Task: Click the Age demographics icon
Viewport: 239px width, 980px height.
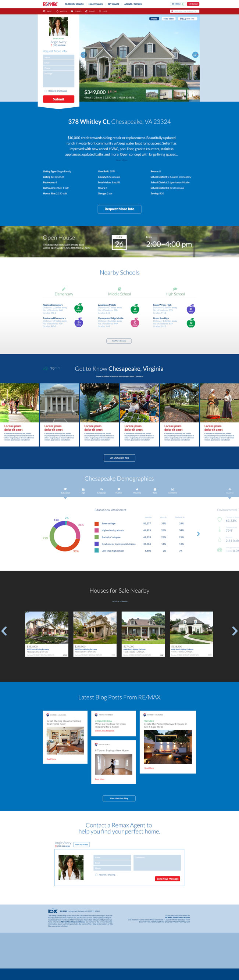Action: (x=83, y=489)
